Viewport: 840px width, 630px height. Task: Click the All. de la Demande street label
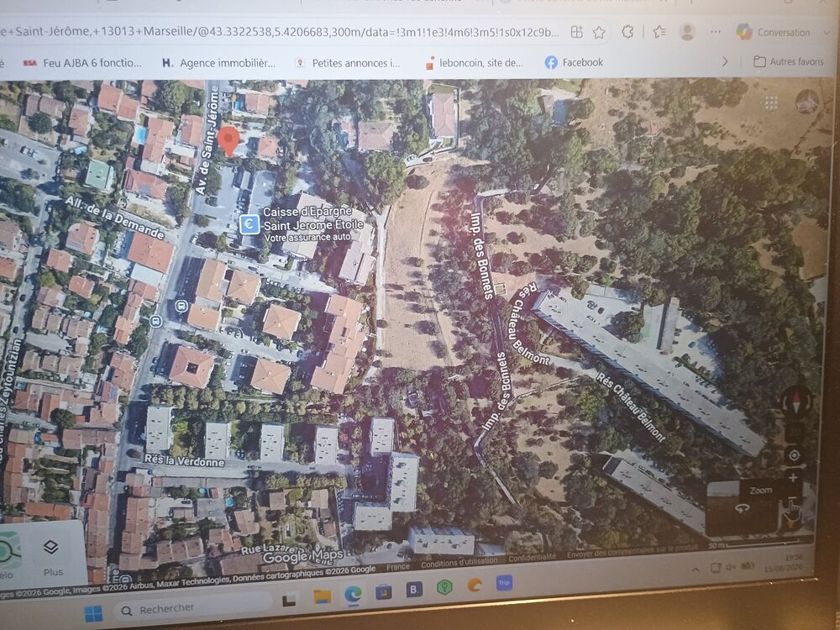[x=114, y=218]
